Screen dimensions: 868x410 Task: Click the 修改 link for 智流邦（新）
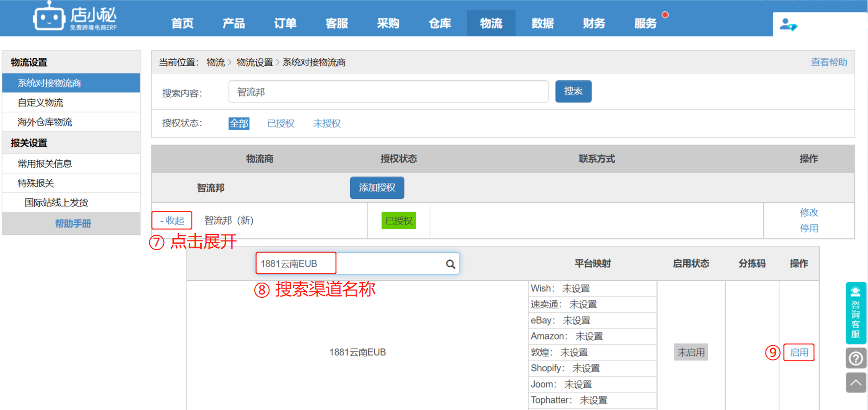[809, 213]
